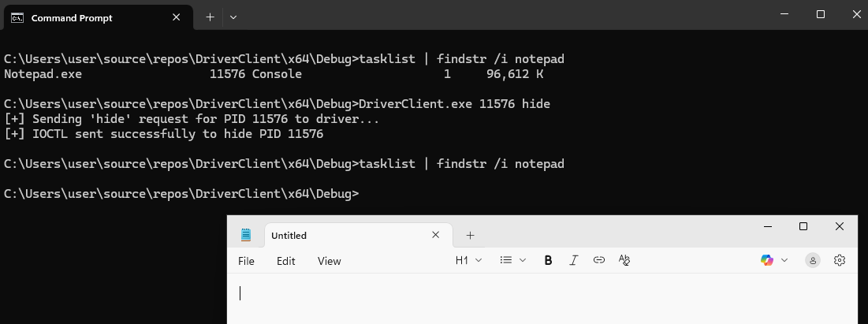Image resolution: width=868 pixels, height=324 pixels.
Task: Add a new Notepad tab
Action: 471,235
